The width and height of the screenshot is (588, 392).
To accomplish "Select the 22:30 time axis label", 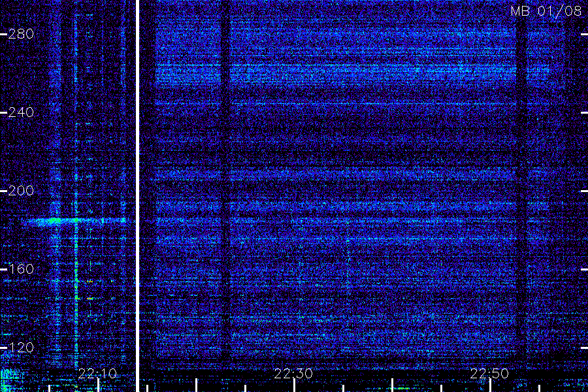I will [x=293, y=374].
